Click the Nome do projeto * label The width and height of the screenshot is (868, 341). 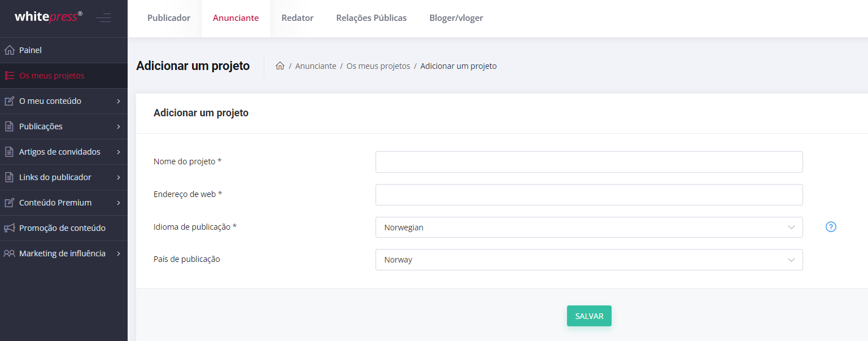tap(187, 161)
